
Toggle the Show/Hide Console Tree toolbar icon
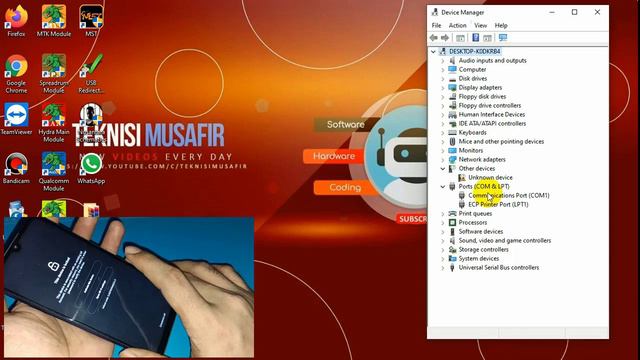(460, 38)
